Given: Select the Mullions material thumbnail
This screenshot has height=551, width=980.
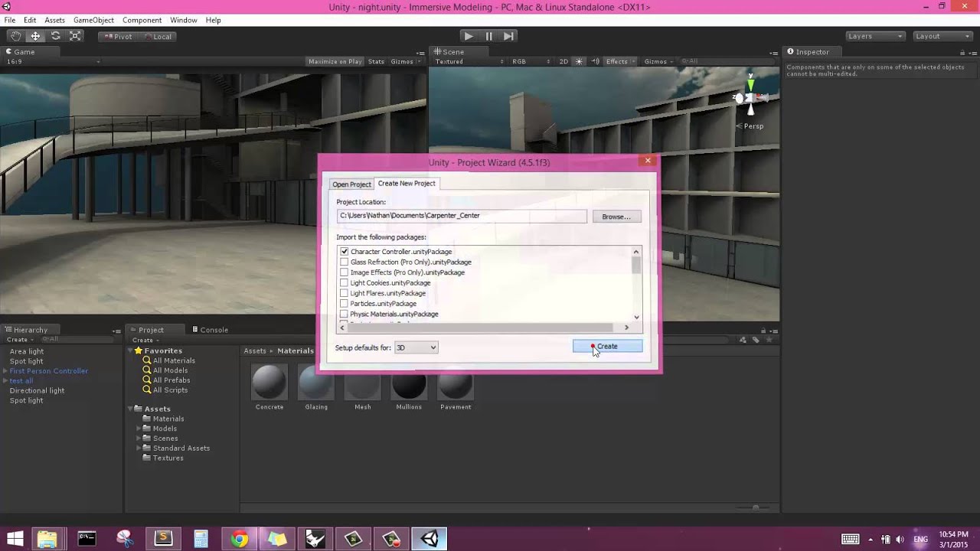Looking at the screenshot, I should pos(409,382).
